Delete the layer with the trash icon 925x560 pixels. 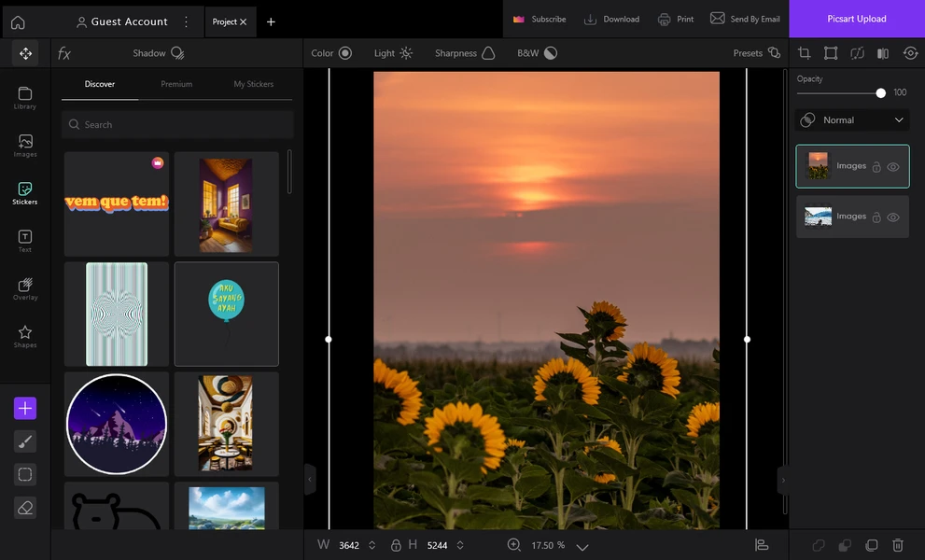(x=898, y=545)
